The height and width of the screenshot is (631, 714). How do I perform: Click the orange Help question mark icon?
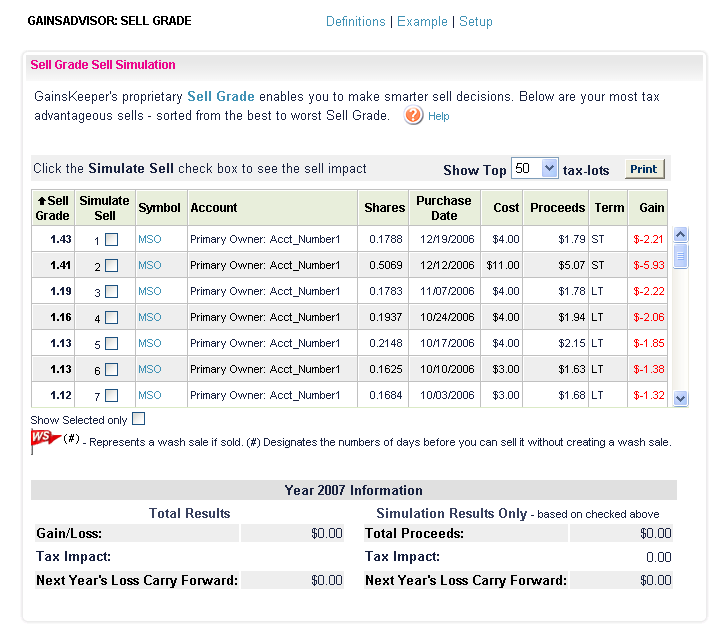point(413,115)
